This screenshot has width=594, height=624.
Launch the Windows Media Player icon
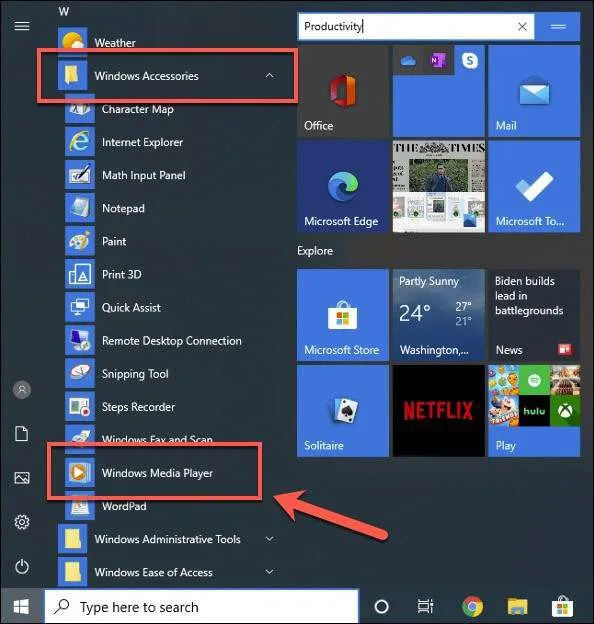(80, 472)
